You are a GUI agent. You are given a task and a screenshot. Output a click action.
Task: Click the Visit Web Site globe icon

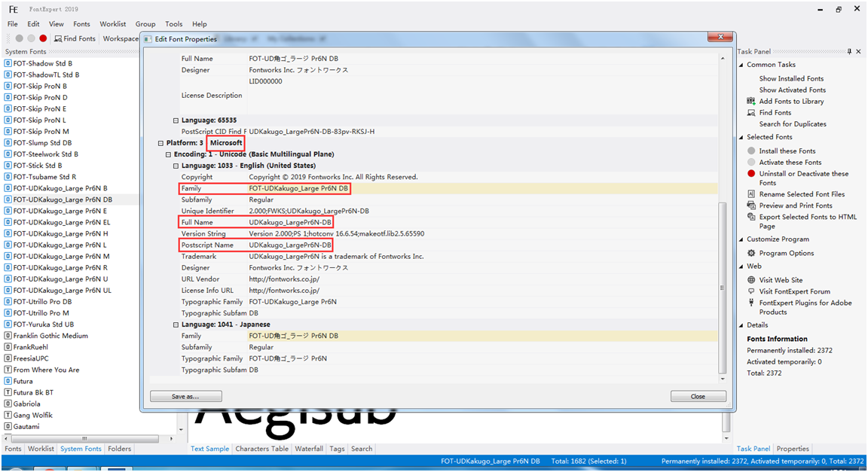pos(751,280)
